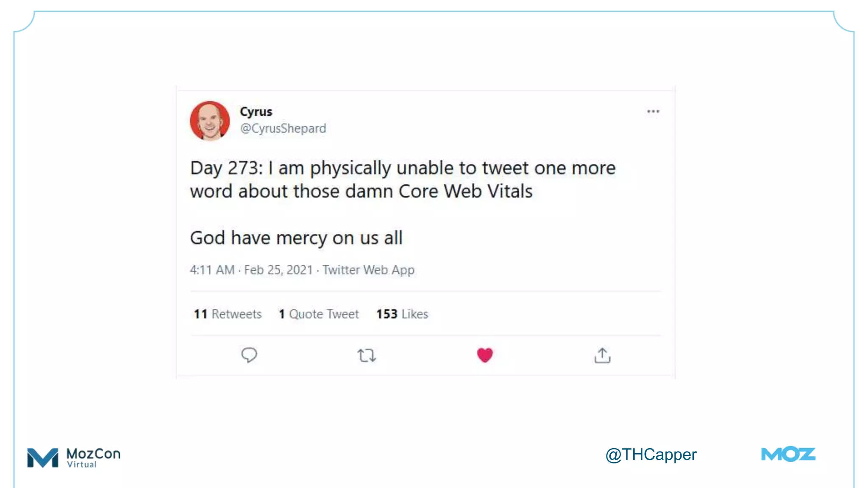Open the three-dot more options menu

[x=653, y=111]
